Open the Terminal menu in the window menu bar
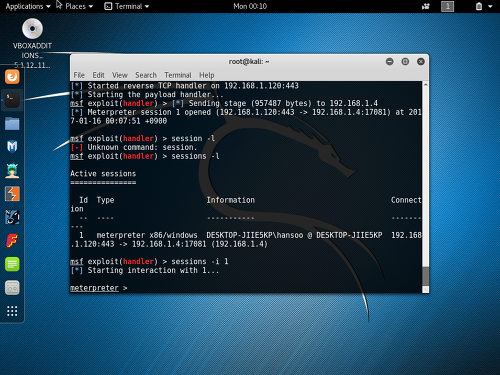Image resolution: width=500 pixels, height=375 pixels. 178,75
